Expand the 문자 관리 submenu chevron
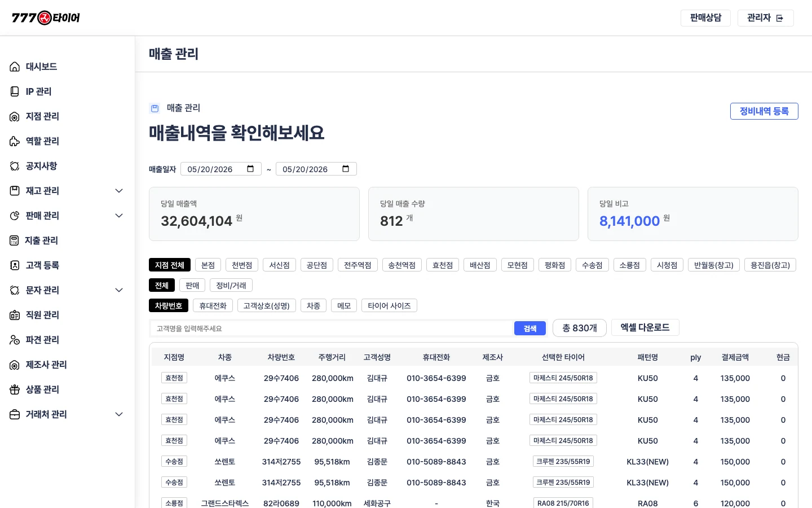 pyautogui.click(x=119, y=290)
